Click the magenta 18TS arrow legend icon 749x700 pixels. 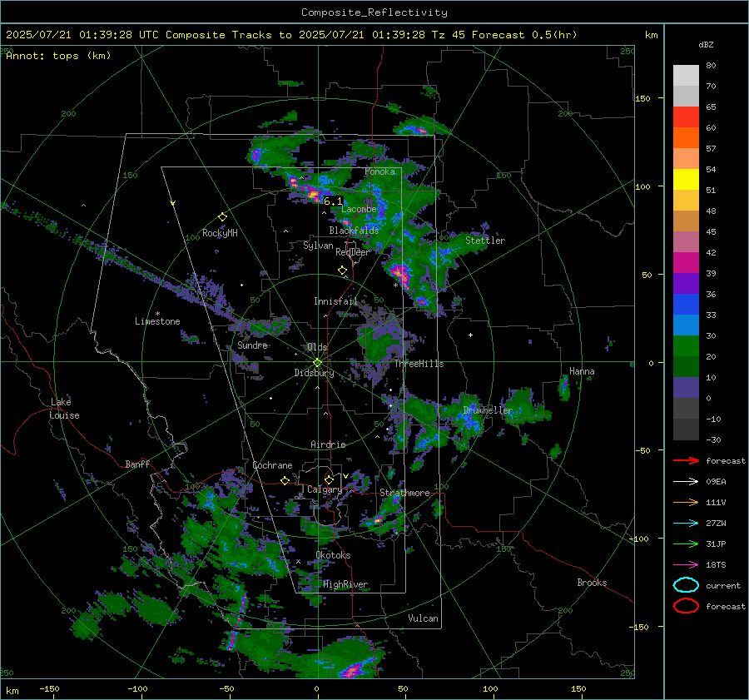pyautogui.click(x=686, y=565)
